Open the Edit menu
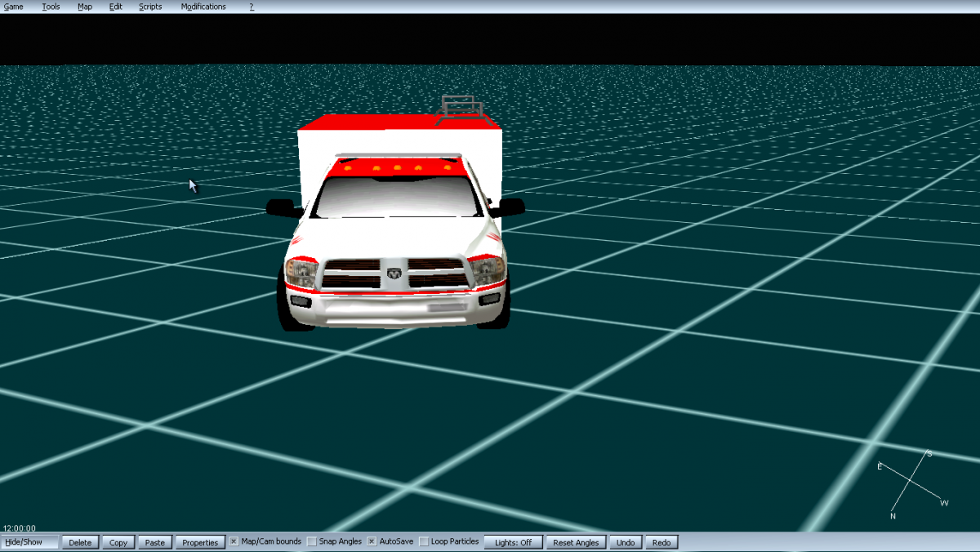 pyautogui.click(x=115, y=7)
